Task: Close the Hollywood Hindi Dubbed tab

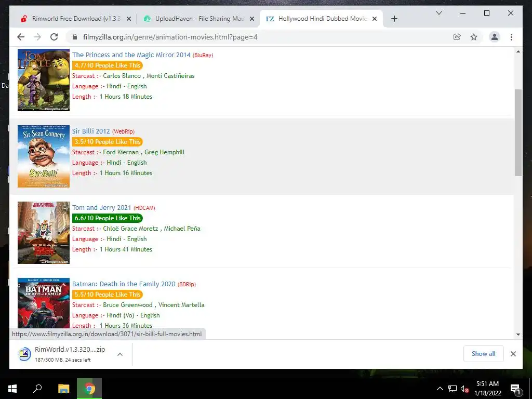Action: point(375,19)
